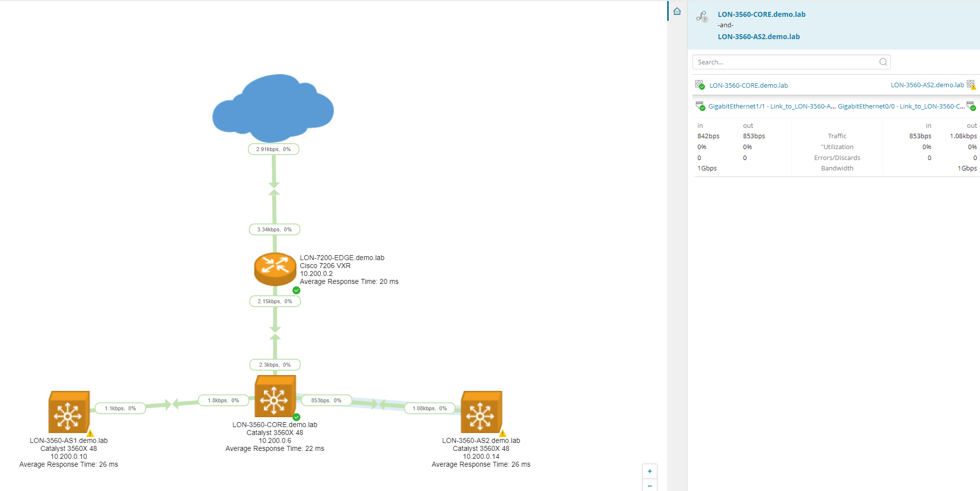Click the 'Utilization' row label
Image resolution: width=980 pixels, height=491 pixels.
(x=837, y=147)
